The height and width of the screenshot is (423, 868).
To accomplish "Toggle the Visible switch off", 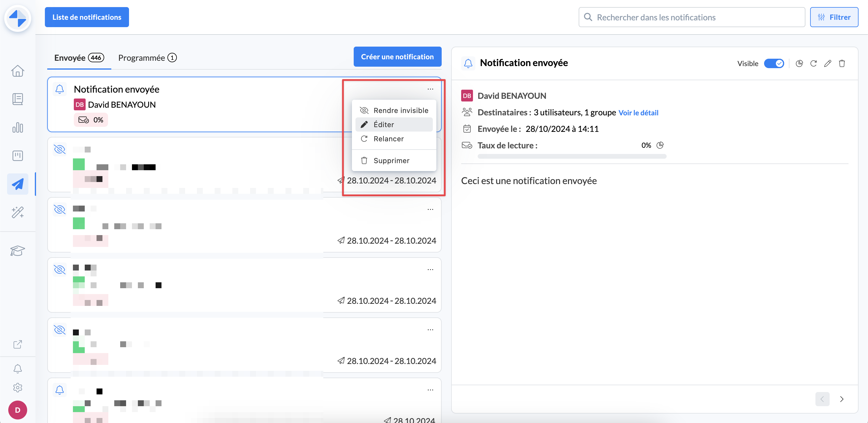I will [774, 63].
